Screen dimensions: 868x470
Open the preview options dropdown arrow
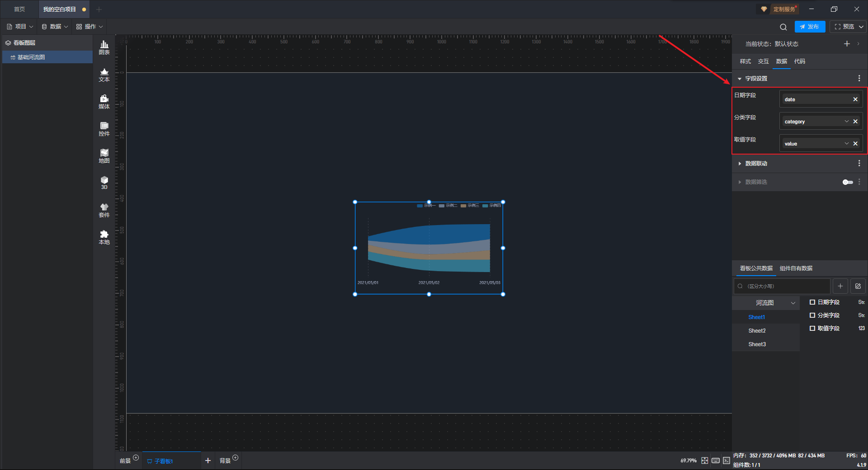pyautogui.click(x=861, y=27)
